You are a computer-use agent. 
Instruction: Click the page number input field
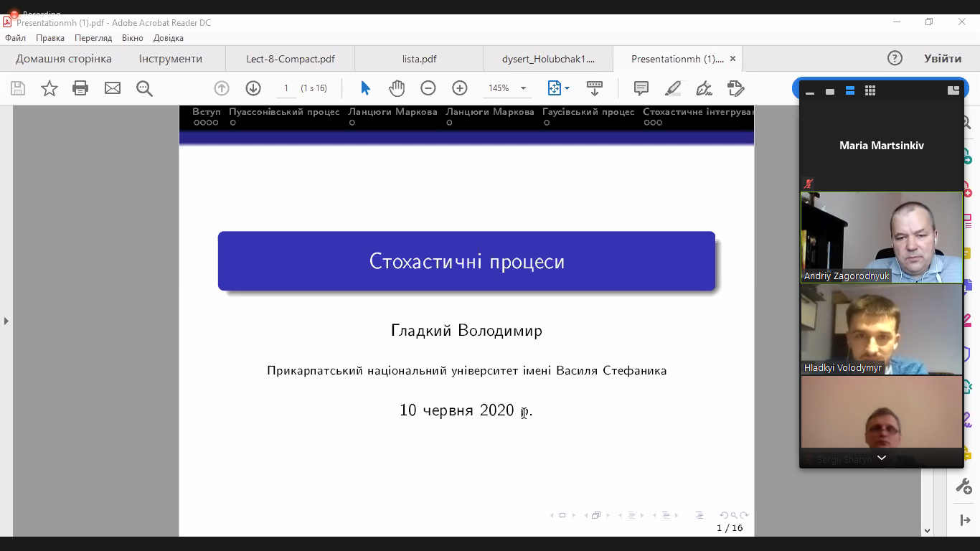[286, 88]
